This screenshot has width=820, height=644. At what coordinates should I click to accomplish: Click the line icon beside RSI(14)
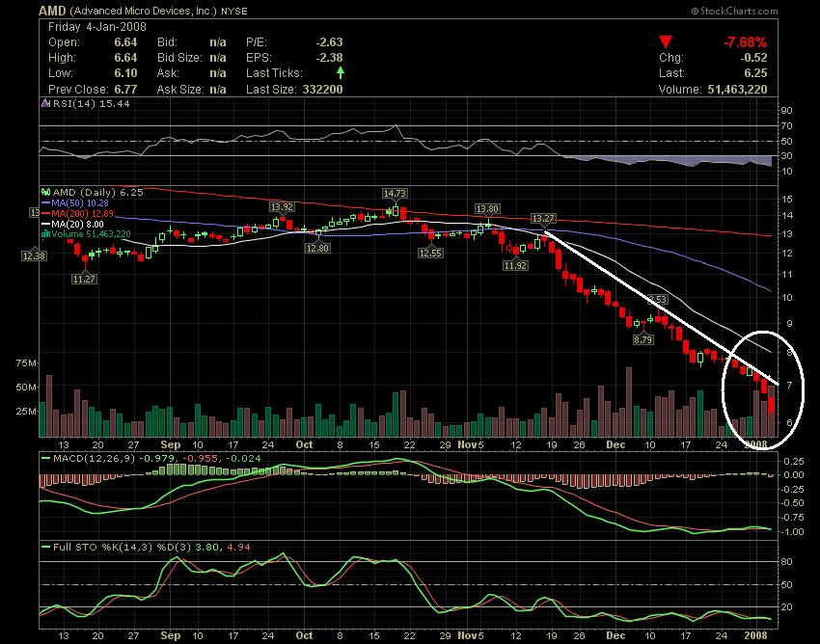tap(46, 104)
